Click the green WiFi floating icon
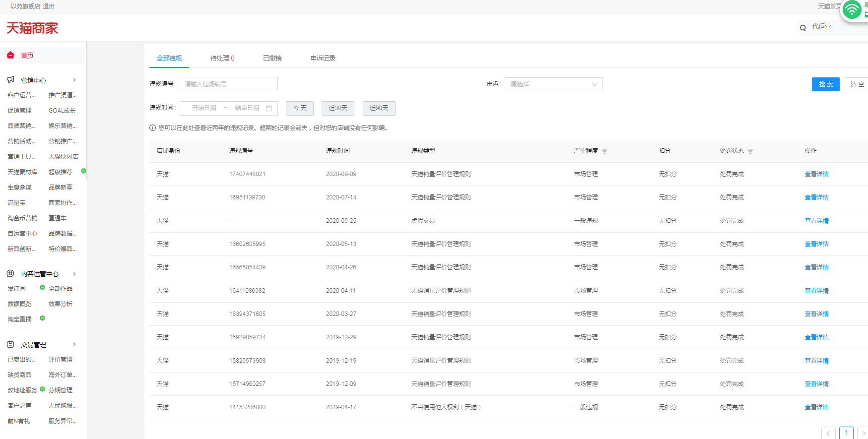The width and height of the screenshot is (868, 439). click(852, 10)
